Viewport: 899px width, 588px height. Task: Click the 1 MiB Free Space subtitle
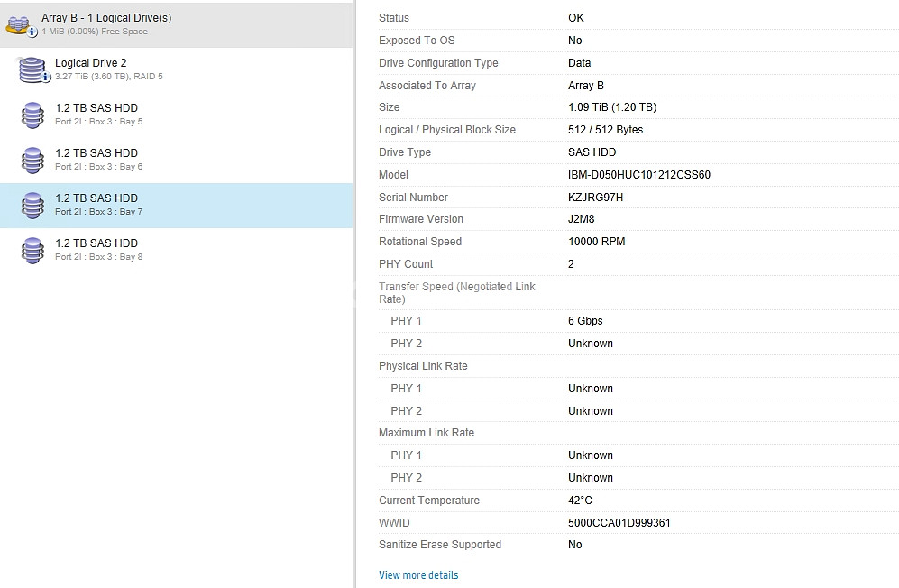click(x=95, y=32)
